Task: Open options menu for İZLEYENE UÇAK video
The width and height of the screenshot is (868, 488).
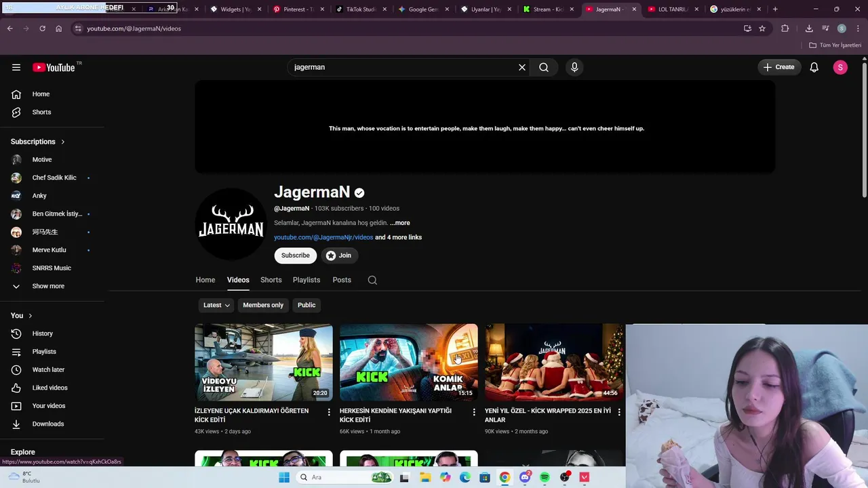Action: click(x=329, y=412)
